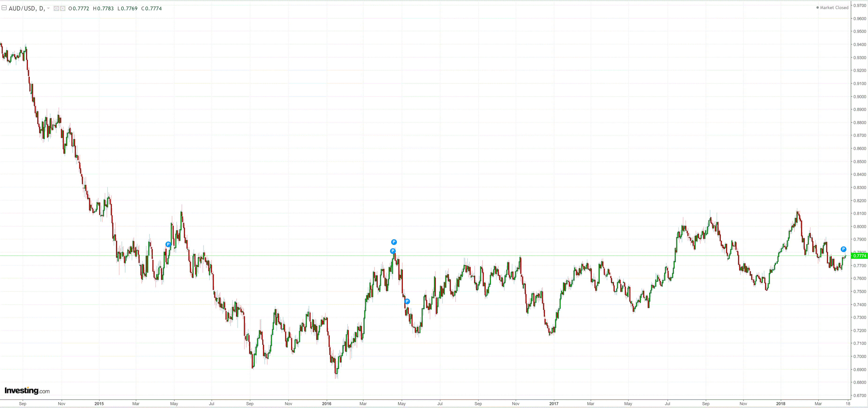Click the Market Closed status indicator
The width and height of the screenshot is (868, 408).
point(832,8)
